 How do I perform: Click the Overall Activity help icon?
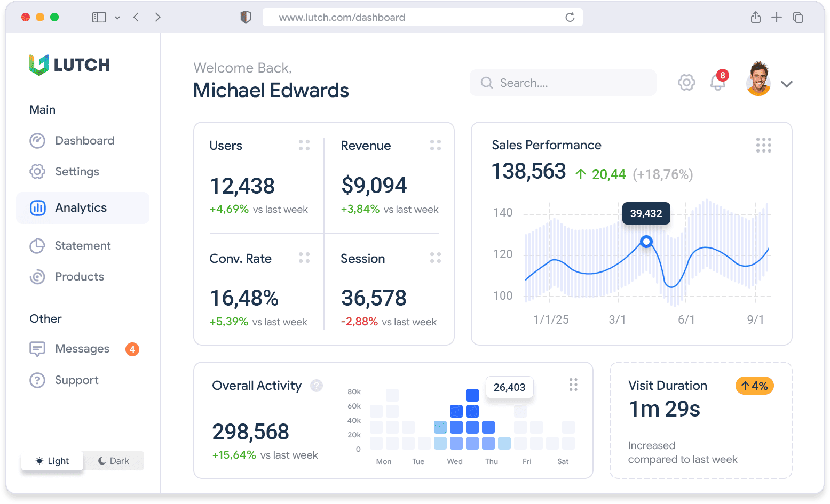(317, 386)
